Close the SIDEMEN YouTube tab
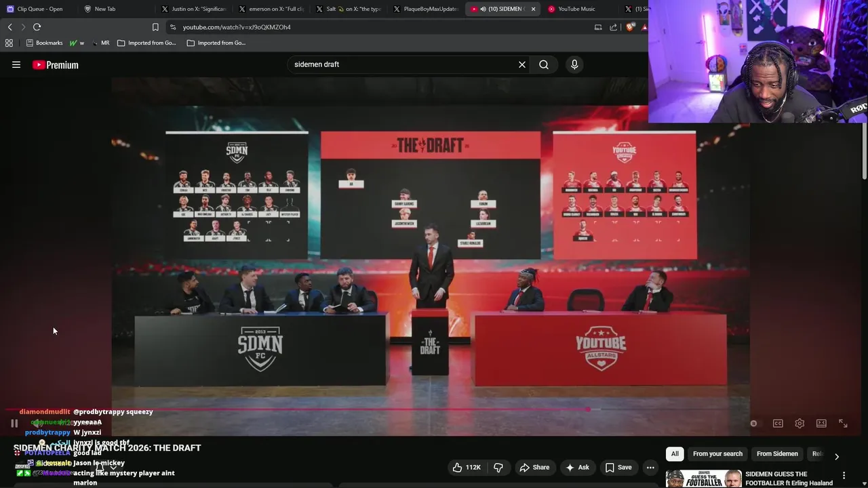This screenshot has width=868, height=488. pos(533,9)
